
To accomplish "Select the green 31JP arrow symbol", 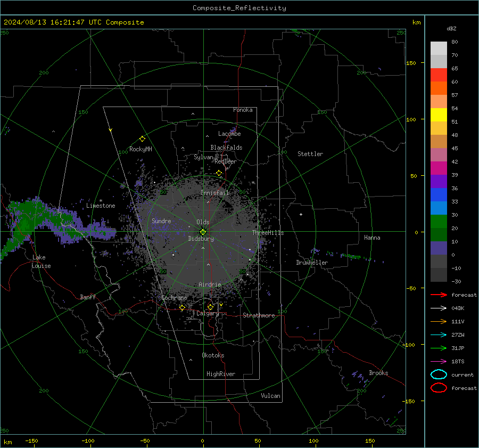I will 439,348.
